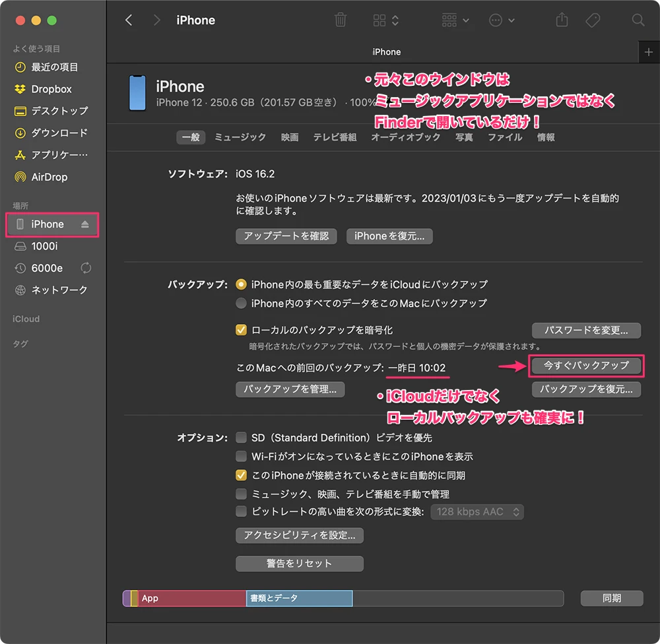Click 今すぐバックアップ button
Image resolution: width=660 pixels, height=644 pixels.
click(586, 366)
